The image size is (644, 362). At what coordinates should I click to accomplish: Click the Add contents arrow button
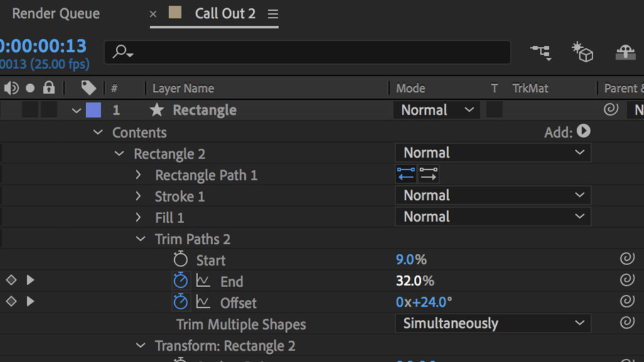click(584, 131)
